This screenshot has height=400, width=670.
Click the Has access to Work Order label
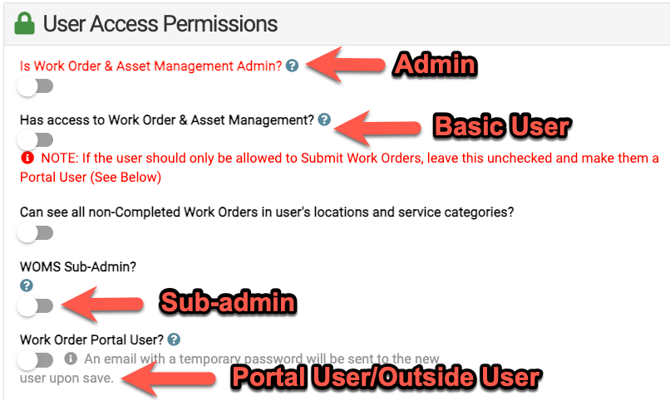click(167, 120)
